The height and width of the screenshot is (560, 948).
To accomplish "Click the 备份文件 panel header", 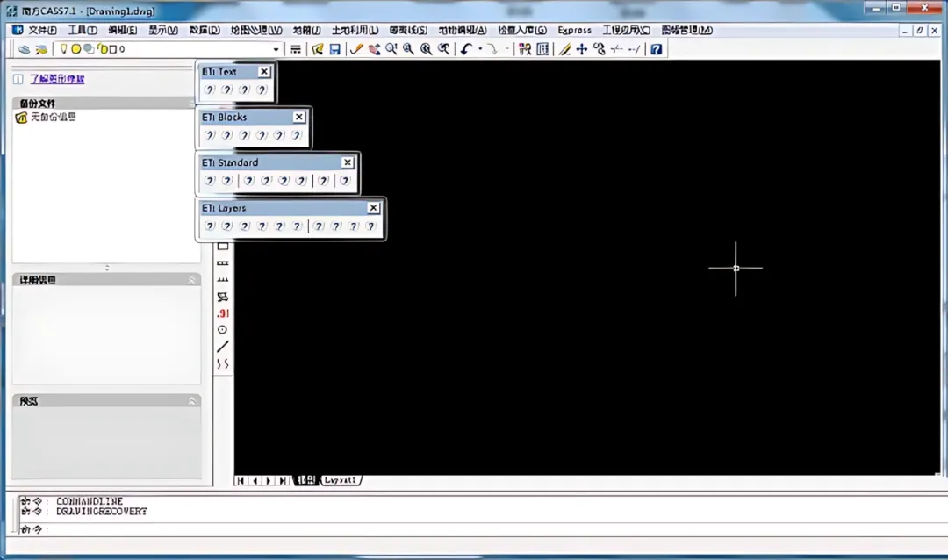I will click(x=106, y=104).
